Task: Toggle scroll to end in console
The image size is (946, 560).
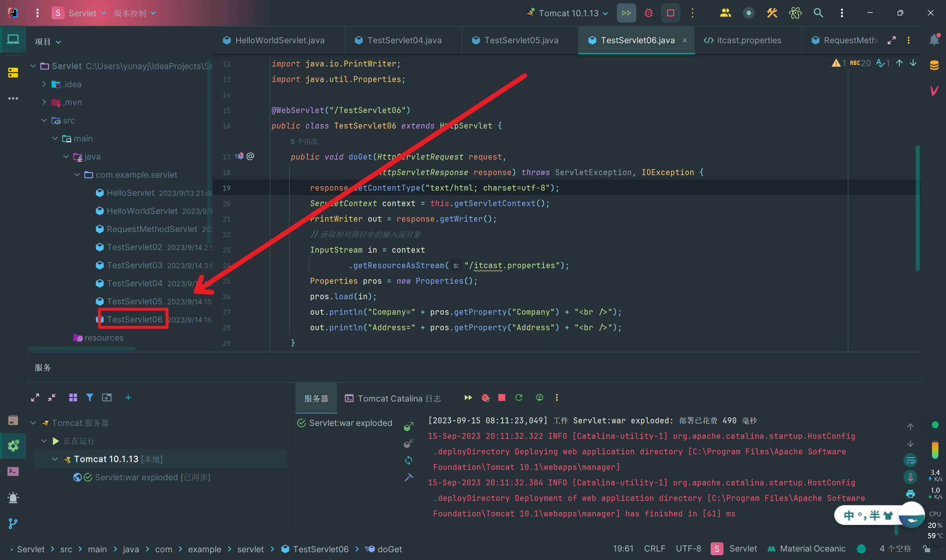Action: click(910, 477)
